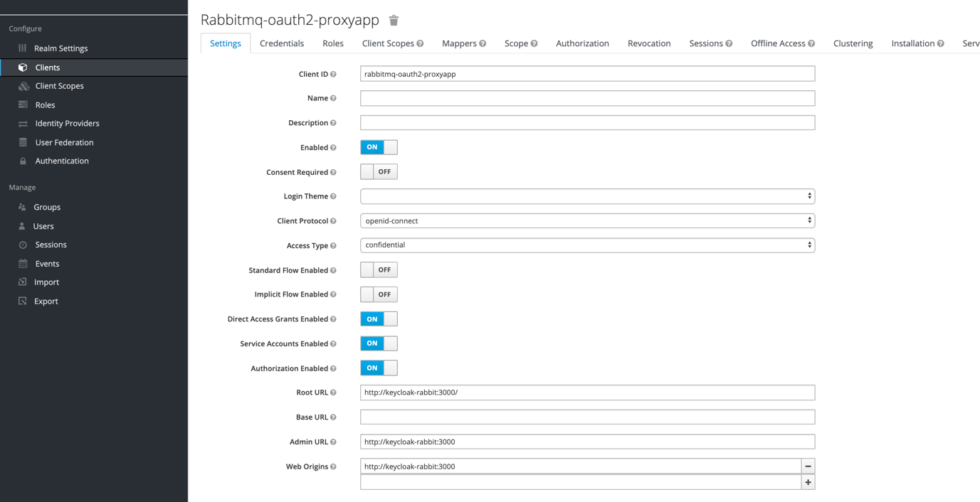Viewport: 980px width, 502px height.
Task: Click the User Federation database icon
Action: pos(23,142)
